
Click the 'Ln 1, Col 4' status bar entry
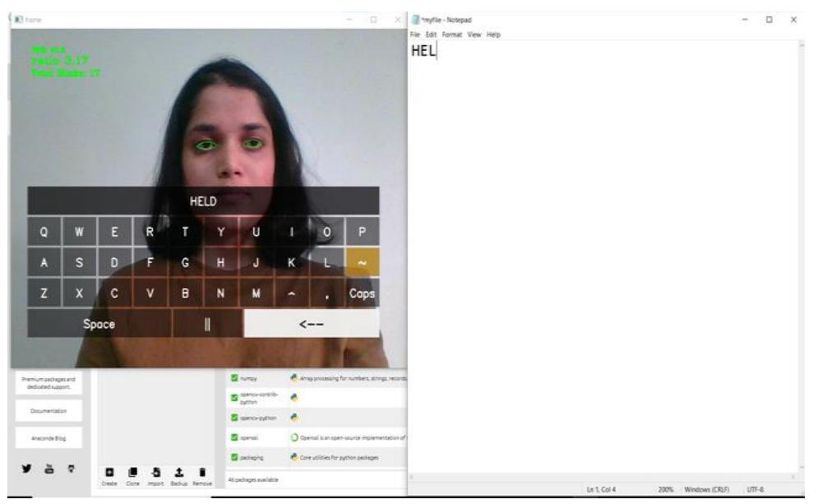click(601, 489)
